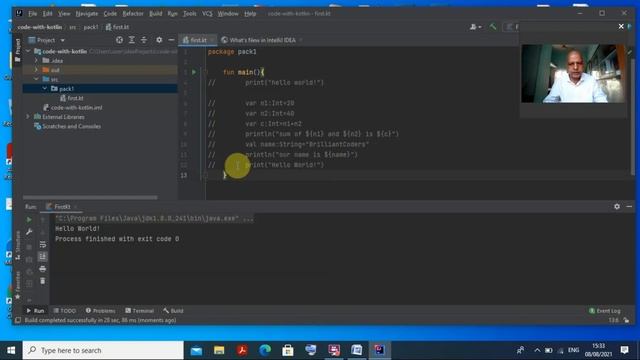Open the Tools menu

tap(189, 13)
